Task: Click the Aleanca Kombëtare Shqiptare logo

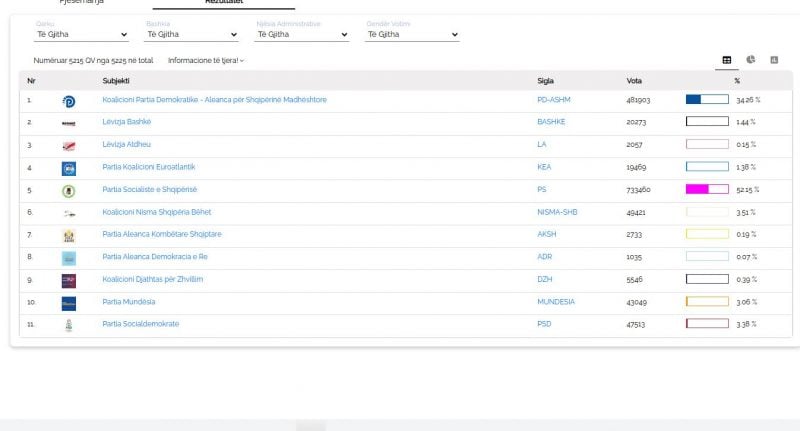Action: click(x=69, y=236)
